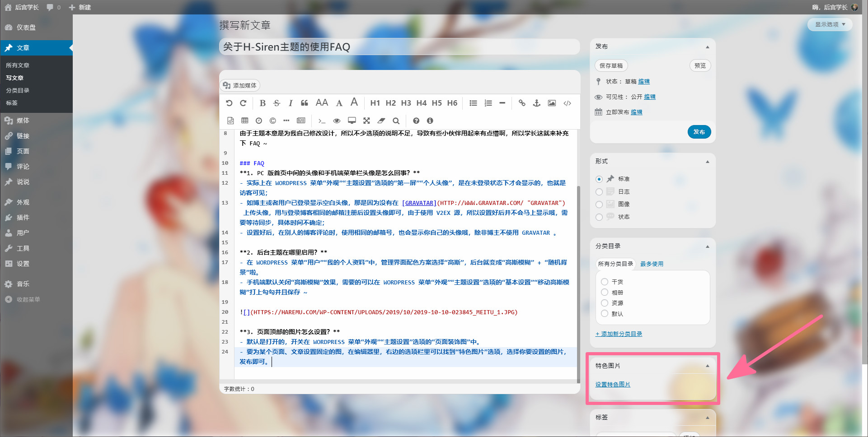Insert image using the picture icon
Screen dimensions: 868x437
[552, 103]
